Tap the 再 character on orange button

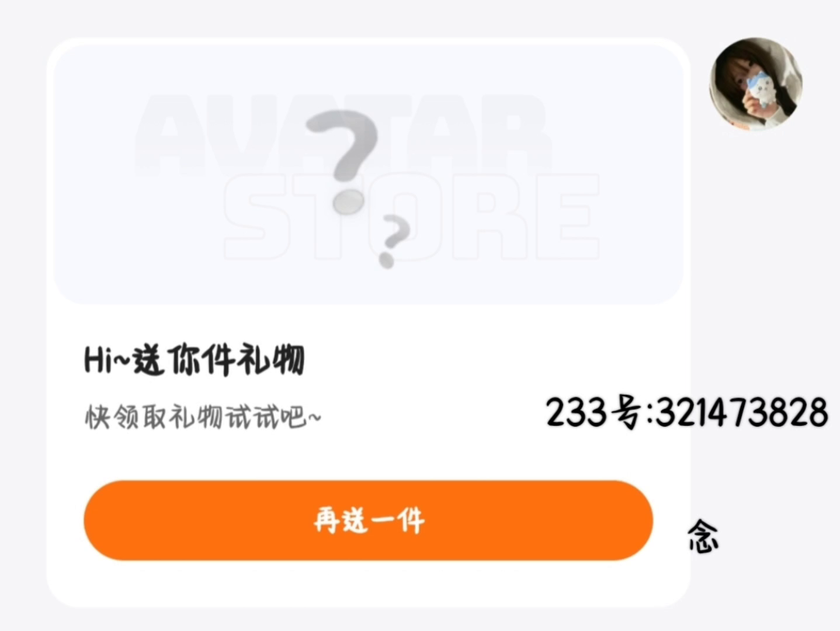tap(327, 521)
